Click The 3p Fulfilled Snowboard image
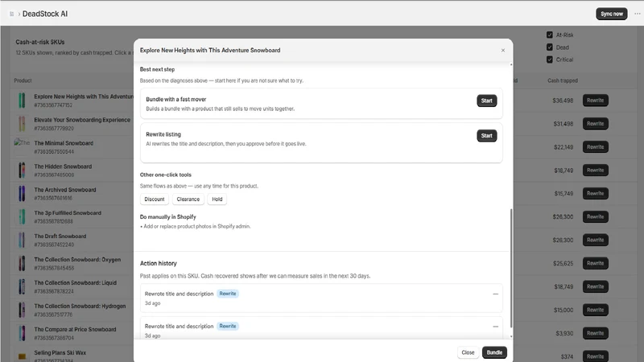Image resolution: width=644 pixels, height=362 pixels. click(22, 216)
